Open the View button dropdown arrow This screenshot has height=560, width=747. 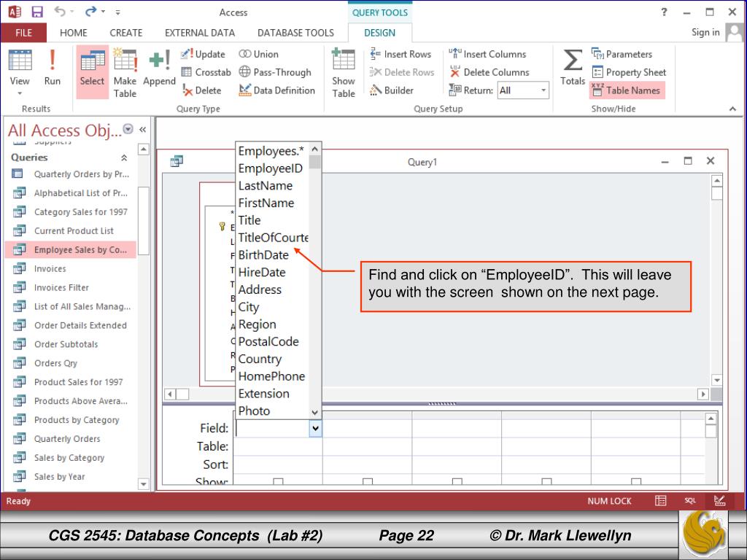click(20, 93)
